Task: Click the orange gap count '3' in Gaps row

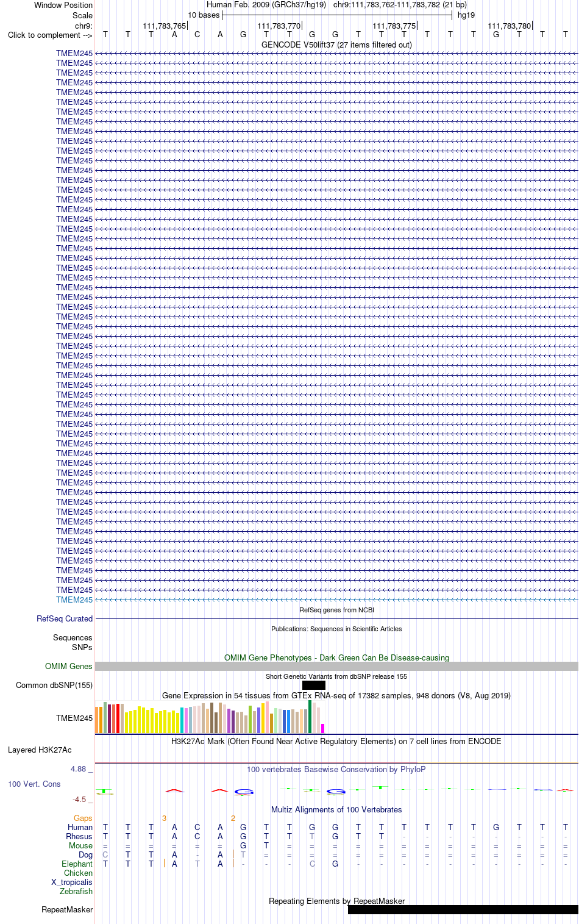Action: (164, 818)
